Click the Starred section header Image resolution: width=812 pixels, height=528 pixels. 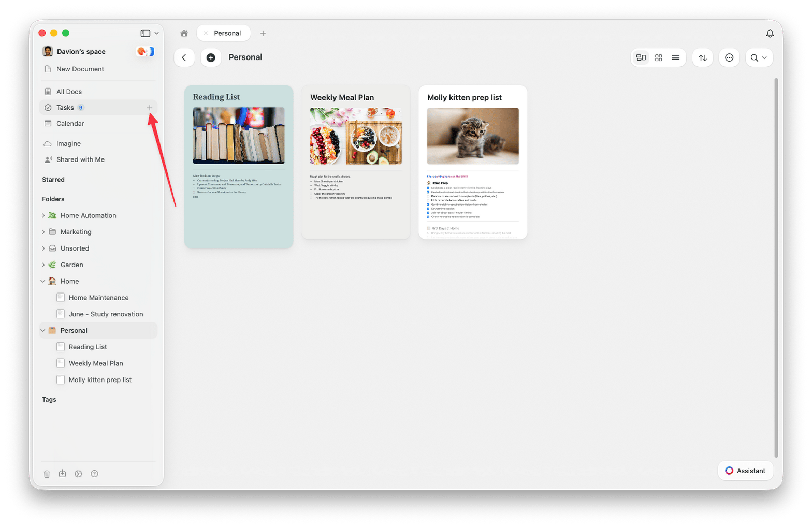point(53,180)
